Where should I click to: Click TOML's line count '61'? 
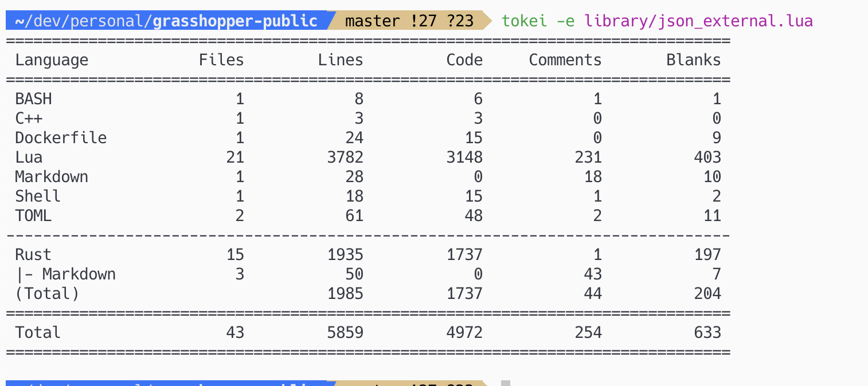coord(354,216)
